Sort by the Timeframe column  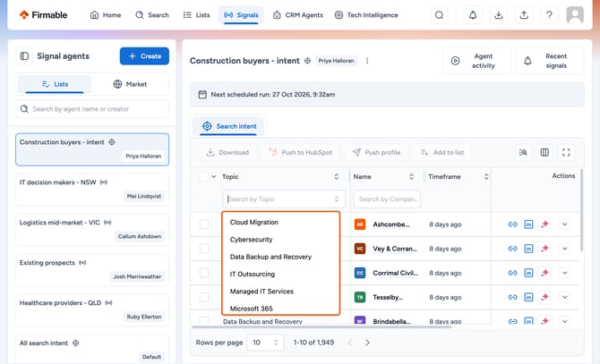pyautogui.click(x=486, y=176)
